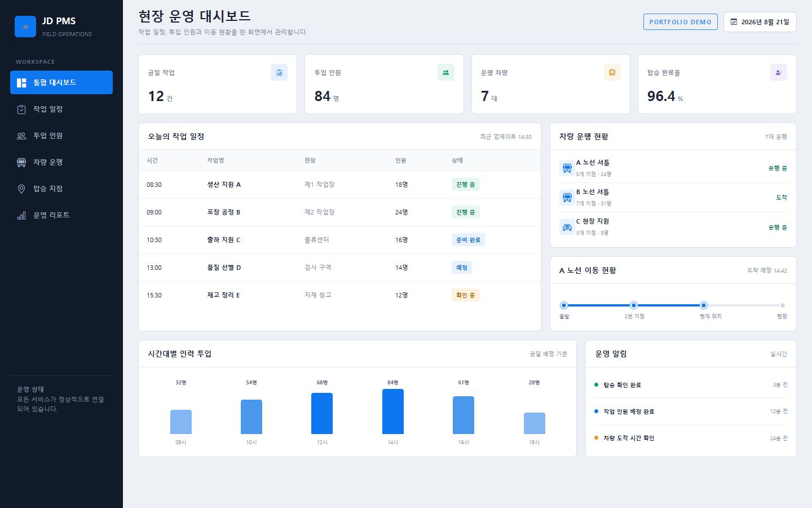Click the 출발 point on route progress
The width and height of the screenshot is (812, 508).
pyautogui.click(x=564, y=305)
